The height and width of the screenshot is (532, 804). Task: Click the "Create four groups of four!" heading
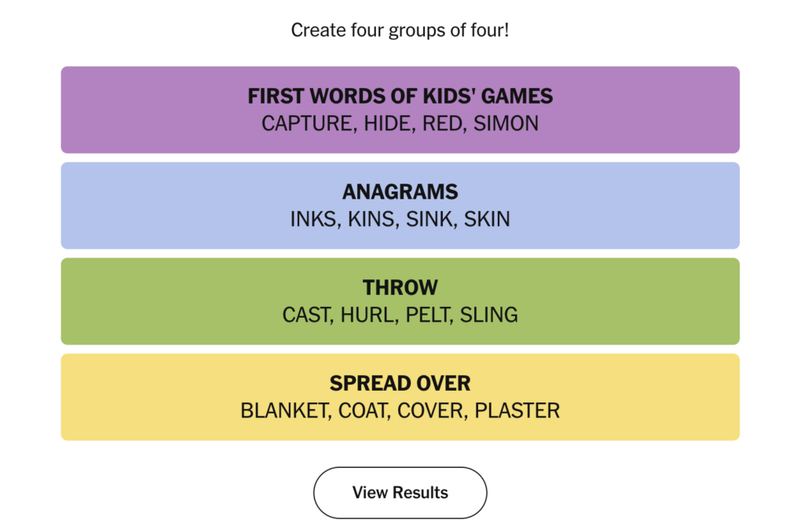click(400, 31)
